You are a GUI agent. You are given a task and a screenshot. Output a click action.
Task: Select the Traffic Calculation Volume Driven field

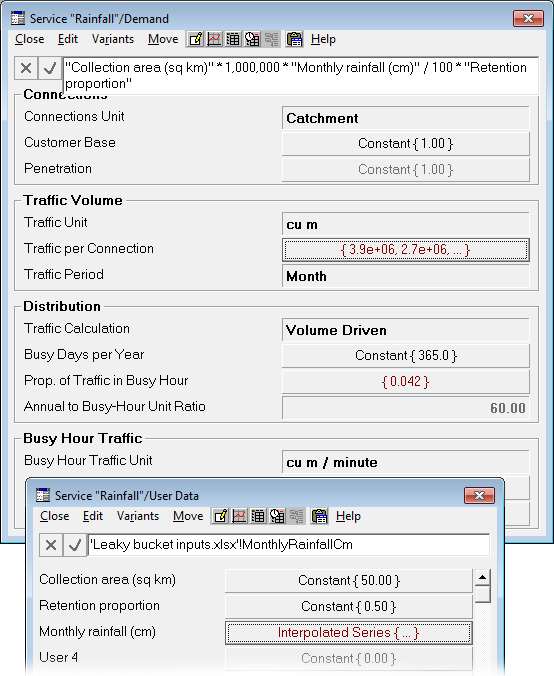click(405, 330)
